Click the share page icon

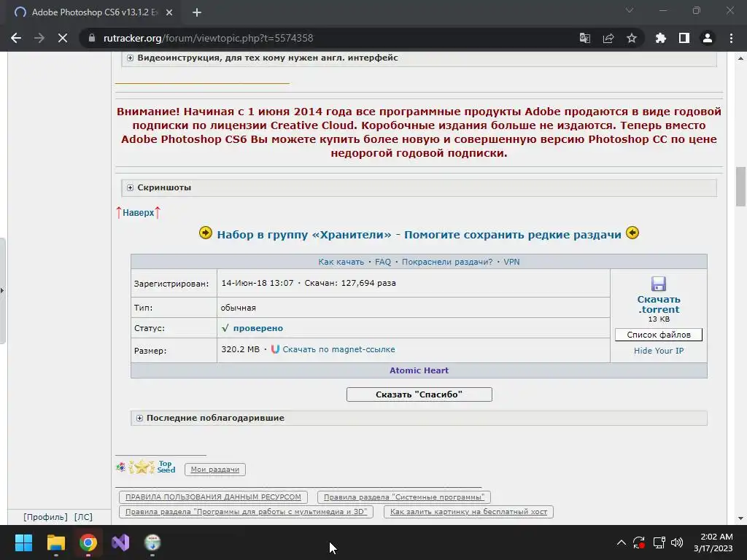(608, 38)
